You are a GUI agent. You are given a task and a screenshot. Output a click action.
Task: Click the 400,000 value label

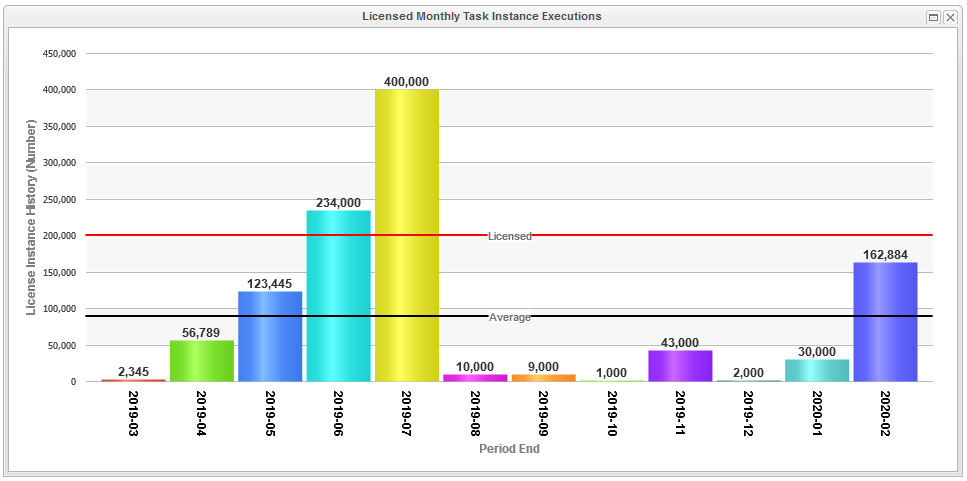pos(407,82)
